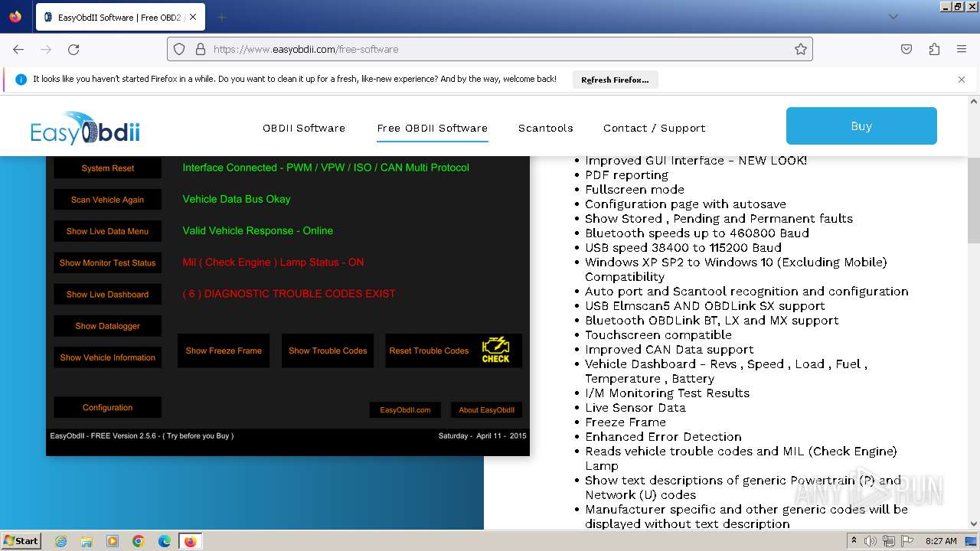This screenshot has width=980, height=551.
Task: Click Show Freeze Frame button
Action: (224, 350)
